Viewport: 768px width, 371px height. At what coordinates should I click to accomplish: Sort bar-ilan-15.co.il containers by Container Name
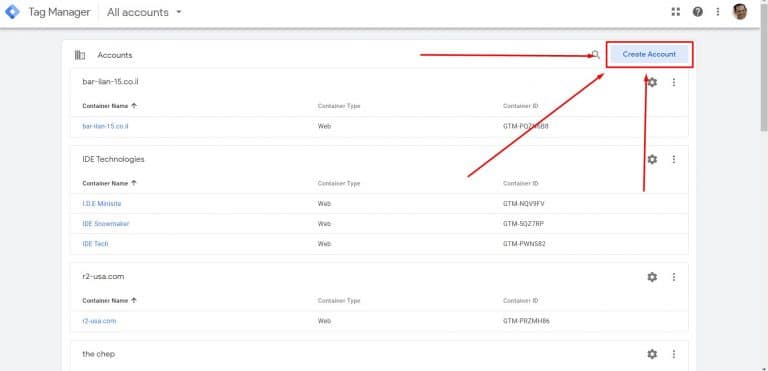tap(109, 106)
